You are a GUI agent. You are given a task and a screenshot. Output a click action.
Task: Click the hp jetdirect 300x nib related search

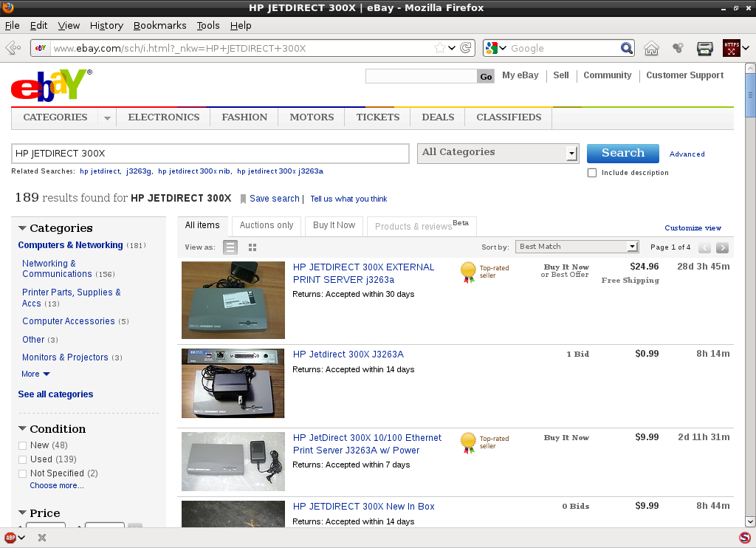pyautogui.click(x=194, y=171)
